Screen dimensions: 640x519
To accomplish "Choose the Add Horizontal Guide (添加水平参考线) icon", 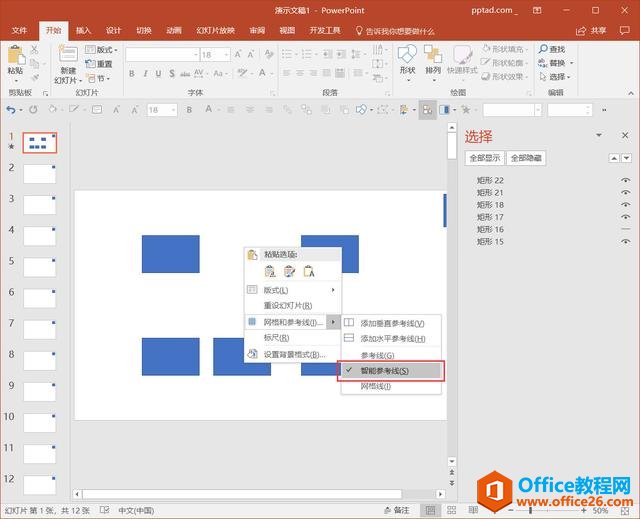I will [349, 339].
